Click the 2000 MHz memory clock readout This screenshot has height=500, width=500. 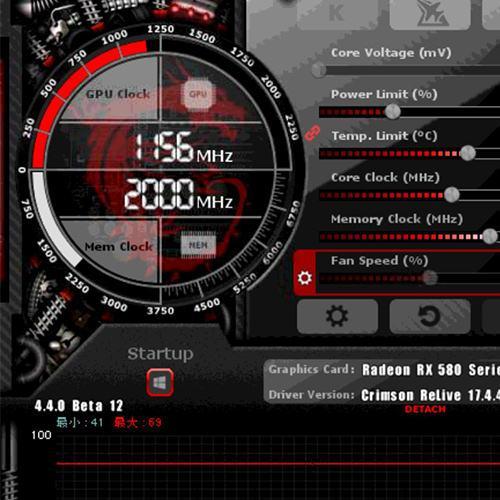coord(178,194)
